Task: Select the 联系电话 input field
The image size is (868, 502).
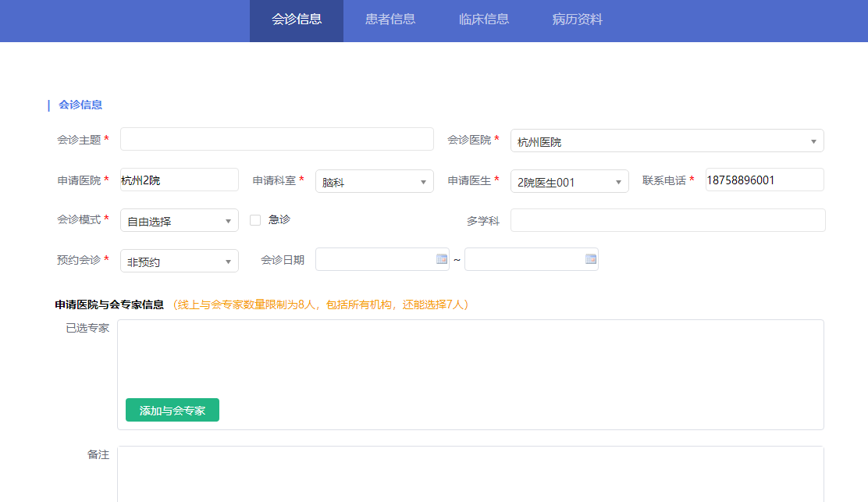Action: (x=764, y=180)
